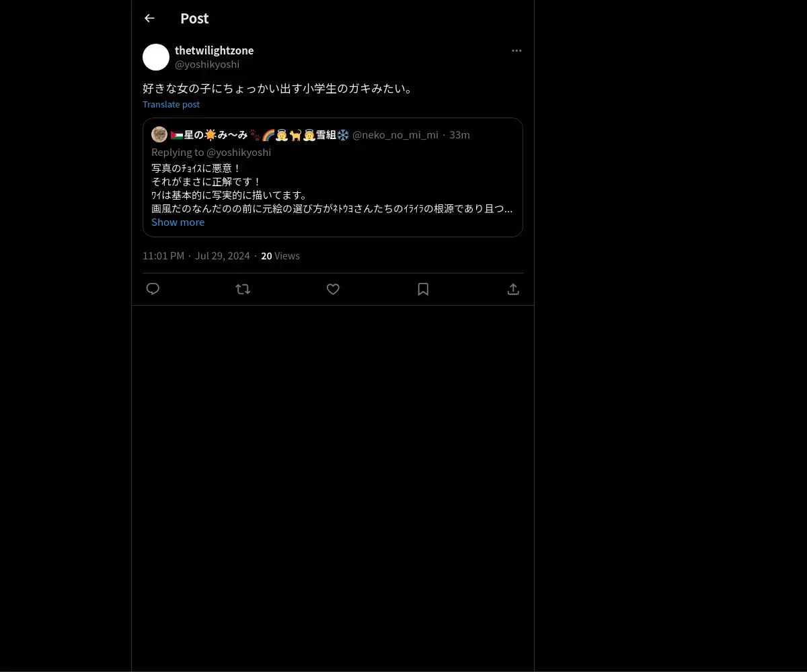The image size is (807, 672).
Task: Open the quoted post text body
Action: tap(332, 188)
